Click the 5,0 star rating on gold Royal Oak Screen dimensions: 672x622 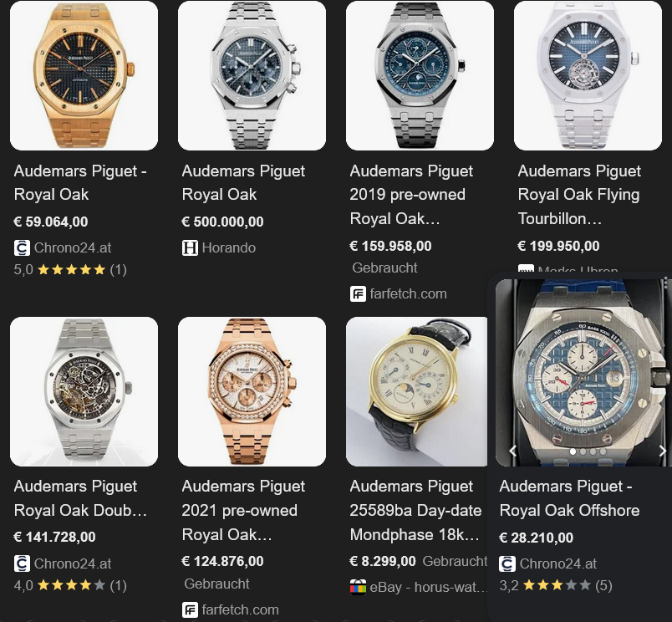click(70, 270)
